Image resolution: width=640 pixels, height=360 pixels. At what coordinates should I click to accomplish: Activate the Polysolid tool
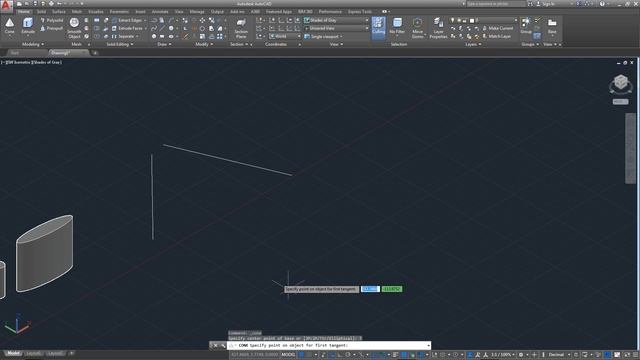(52, 20)
